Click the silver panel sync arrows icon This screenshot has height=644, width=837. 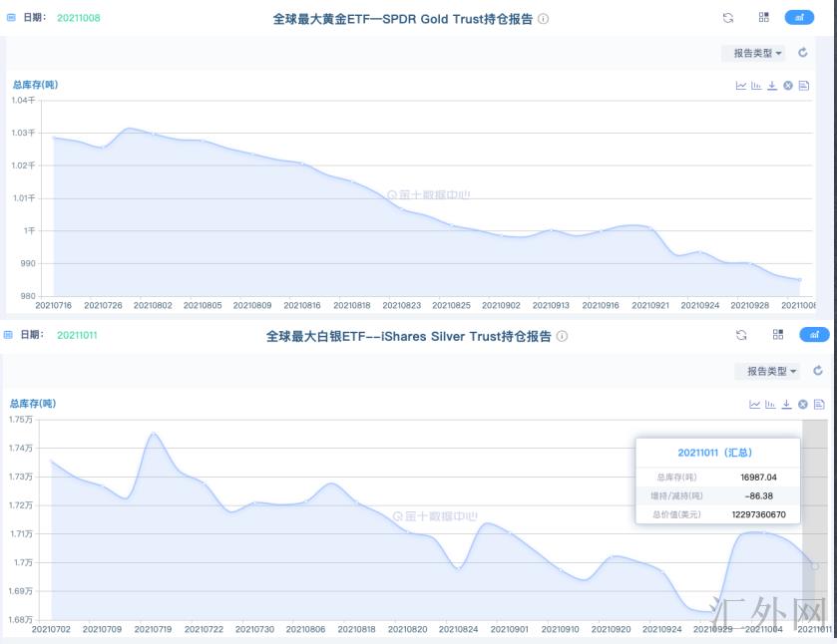(741, 336)
